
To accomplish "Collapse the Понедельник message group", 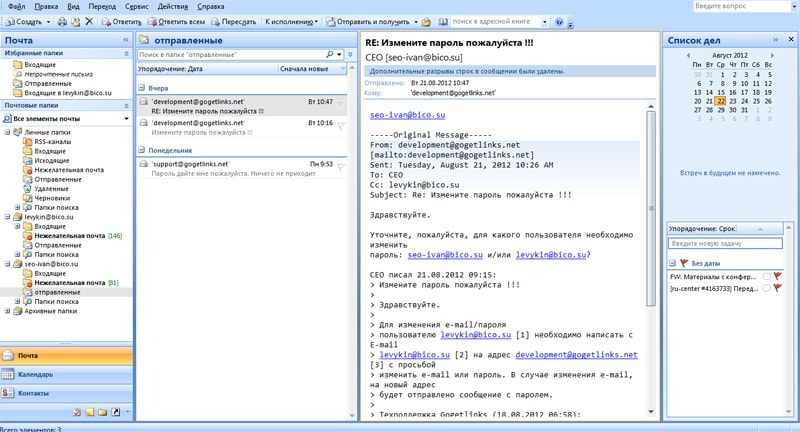I will click(142, 150).
